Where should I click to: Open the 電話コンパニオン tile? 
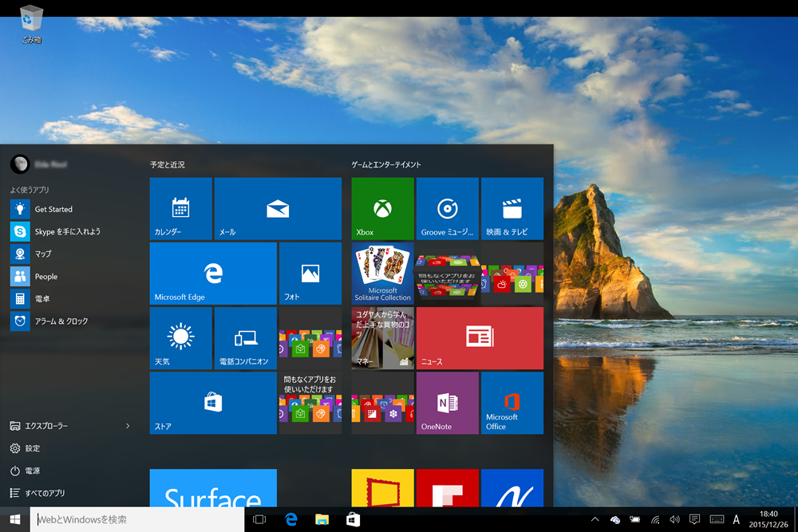[x=246, y=338]
